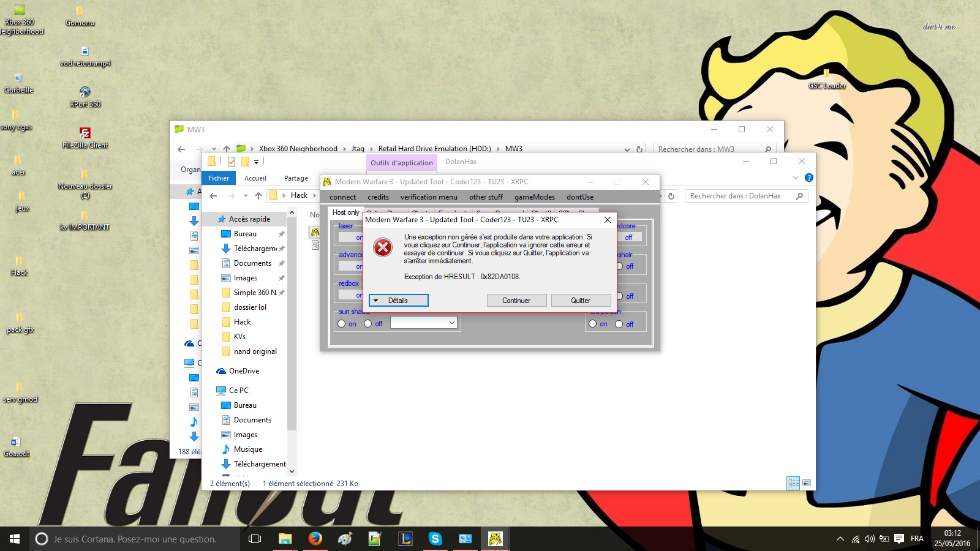Click the Rechercher dans DolanHax search box
The width and height of the screenshot is (980, 551).
(x=746, y=196)
